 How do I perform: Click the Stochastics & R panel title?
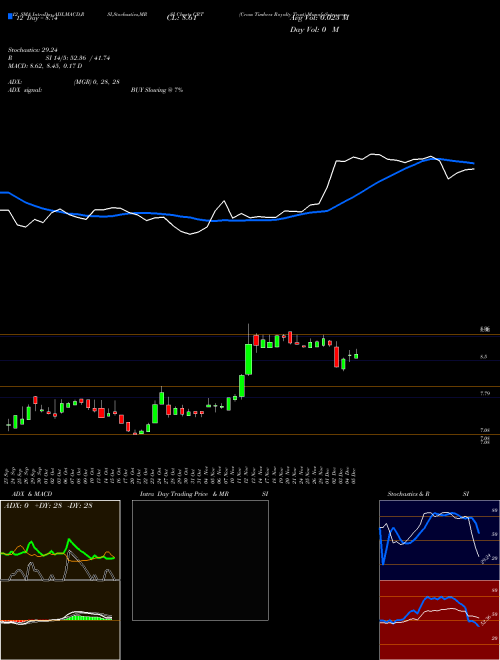click(x=409, y=494)
